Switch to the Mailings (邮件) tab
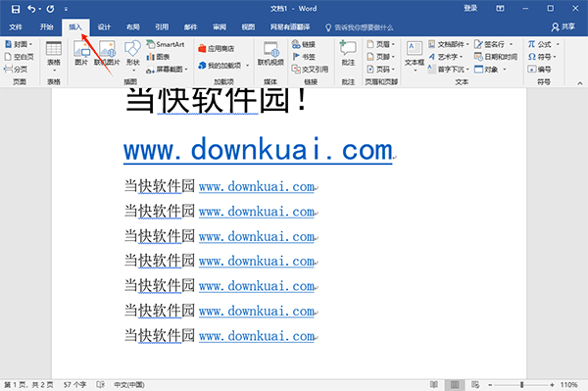 pos(190,27)
